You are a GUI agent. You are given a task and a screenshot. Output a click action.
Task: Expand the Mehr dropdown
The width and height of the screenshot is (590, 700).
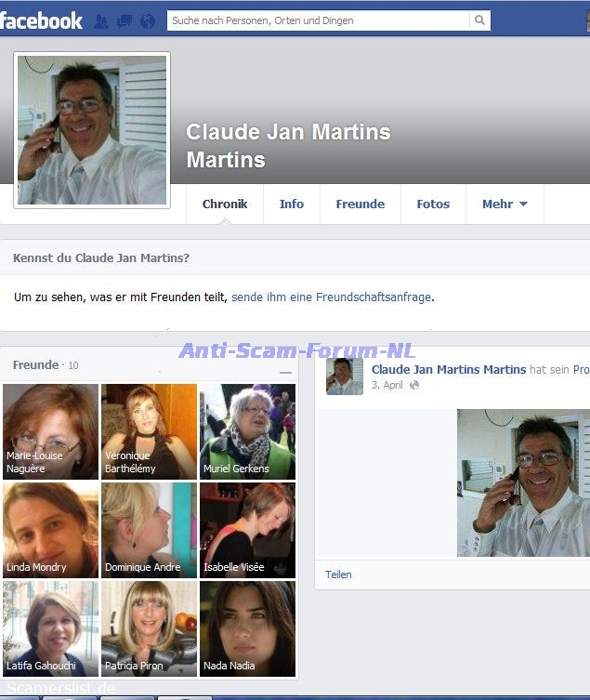point(505,205)
